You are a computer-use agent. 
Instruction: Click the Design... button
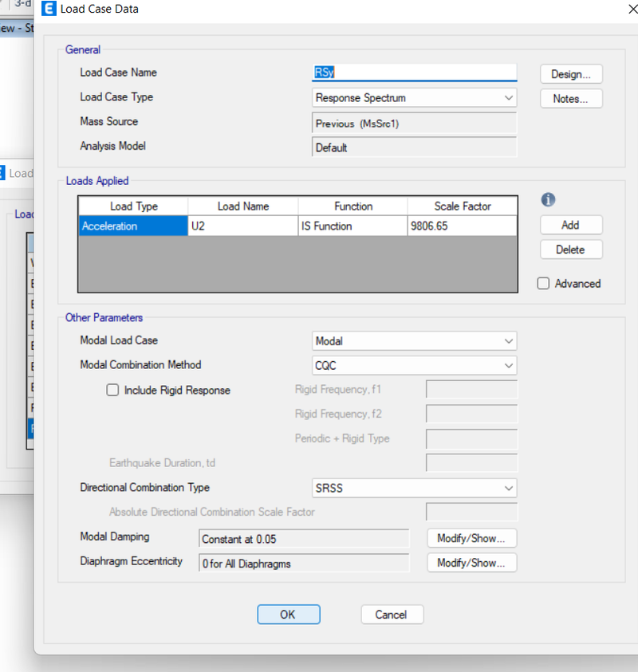pos(571,74)
